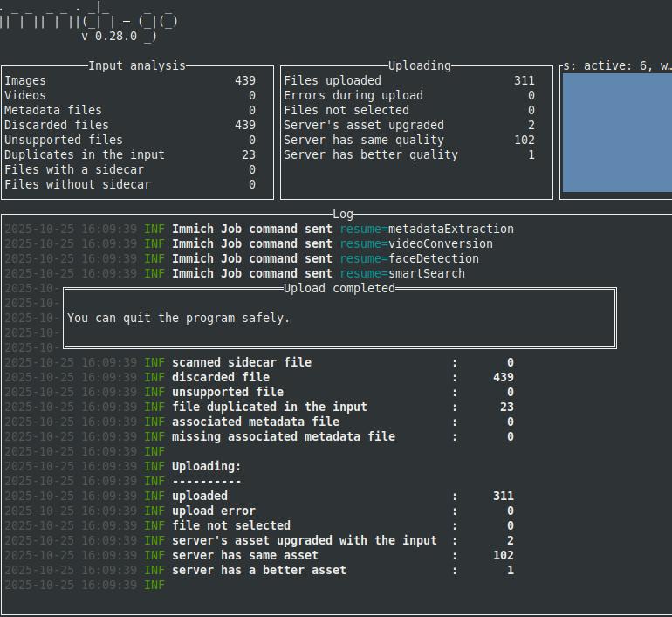
Task: Select the 'uploaded' log line text
Action: (200, 496)
